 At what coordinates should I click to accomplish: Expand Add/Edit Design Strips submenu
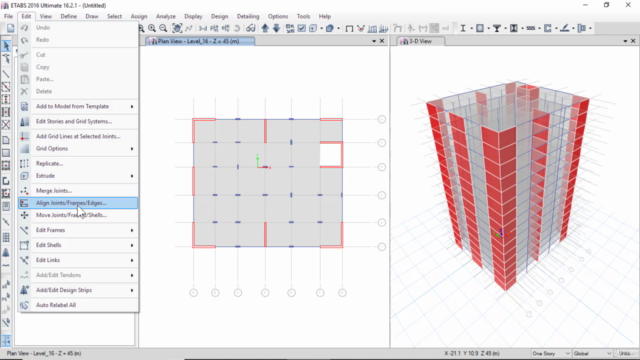click(x=132, y=290)
